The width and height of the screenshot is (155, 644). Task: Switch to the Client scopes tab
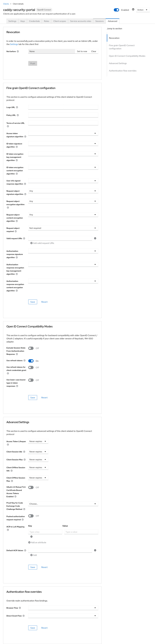coord(60,21)
